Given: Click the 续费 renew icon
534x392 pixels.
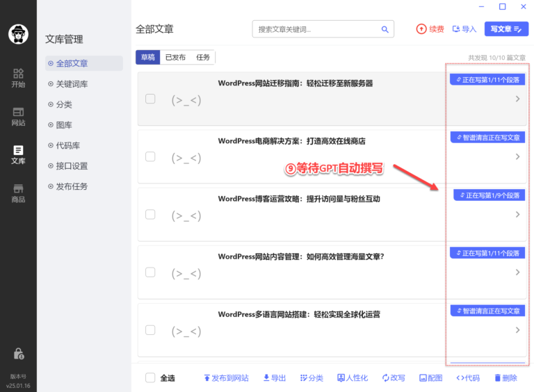Looking at the screenshot, I should (421, 29).
